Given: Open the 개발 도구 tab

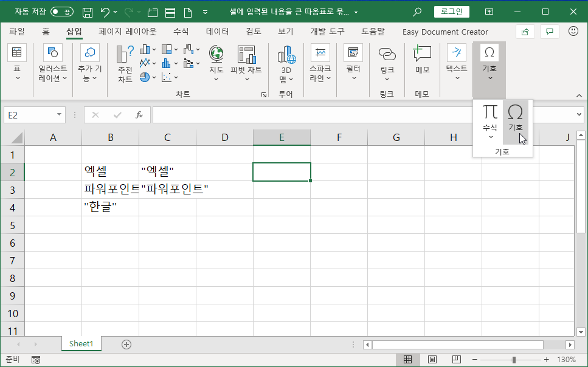Looking at the screenshot, I should [327, 32].
